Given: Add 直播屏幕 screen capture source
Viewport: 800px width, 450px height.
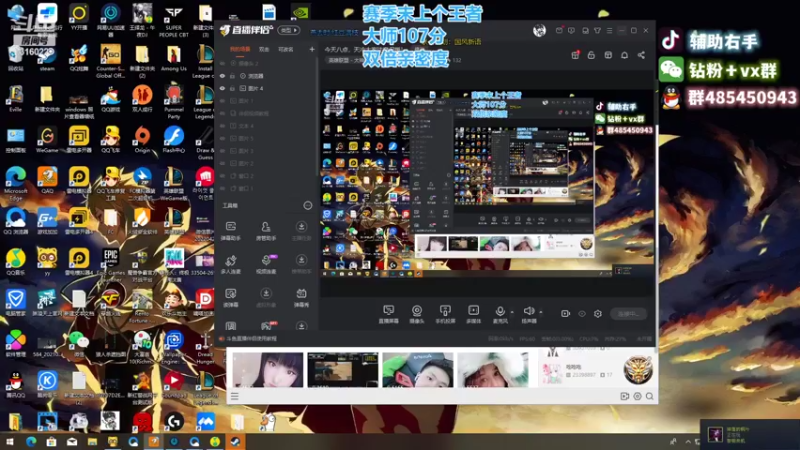Looking at the screenshot, I should click(389, 314).
